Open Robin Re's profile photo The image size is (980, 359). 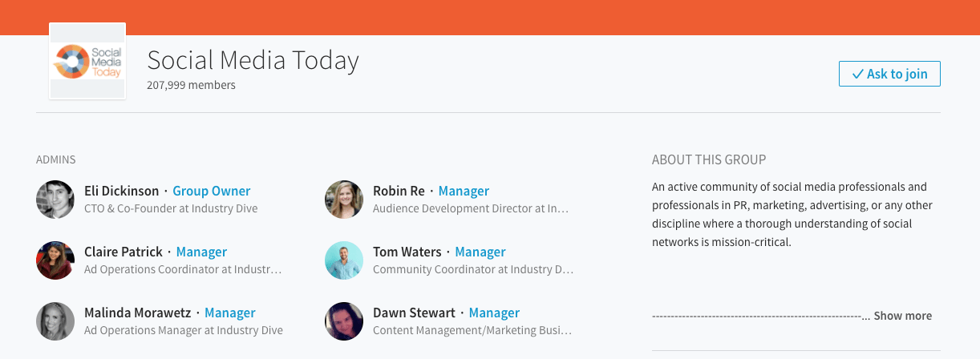[344, 200]
